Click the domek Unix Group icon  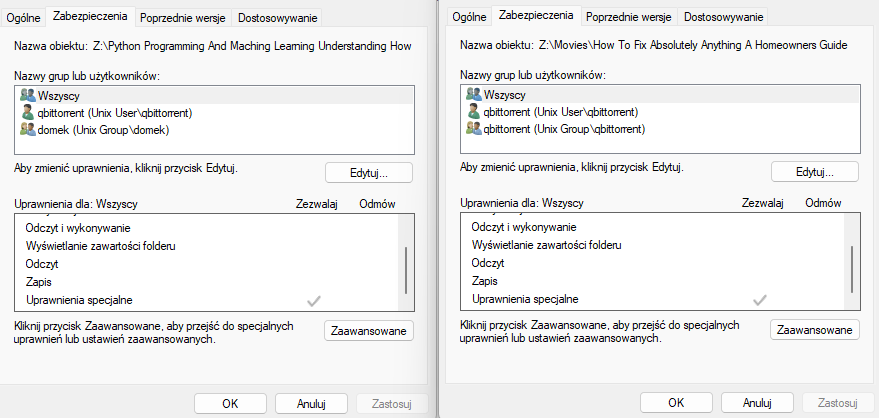pyautogui.click(x=27, y=130)
